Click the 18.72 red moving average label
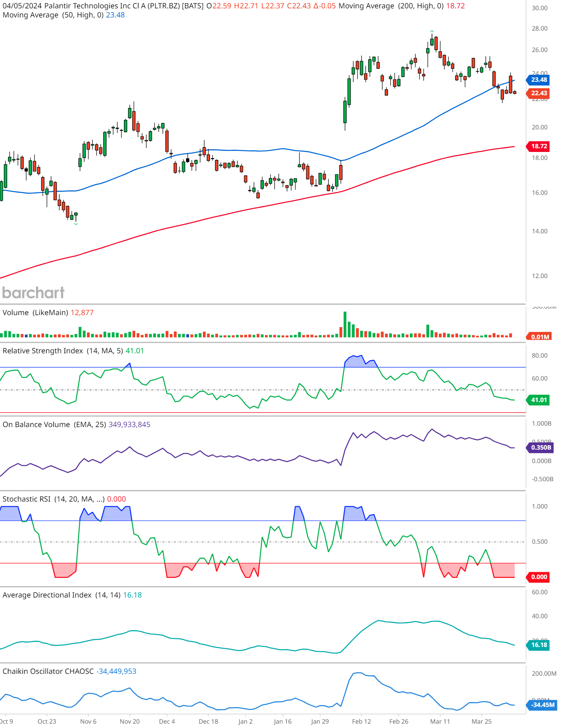 coord(539,146)
